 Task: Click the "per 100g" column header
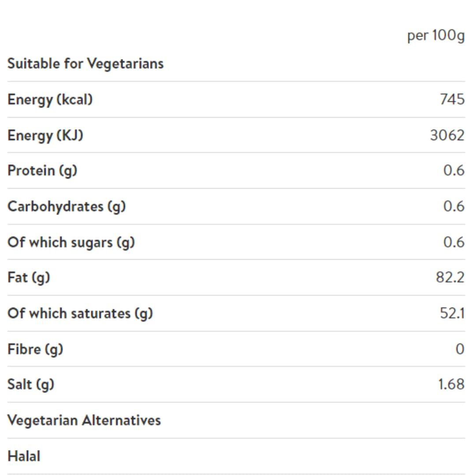[435, 35]
